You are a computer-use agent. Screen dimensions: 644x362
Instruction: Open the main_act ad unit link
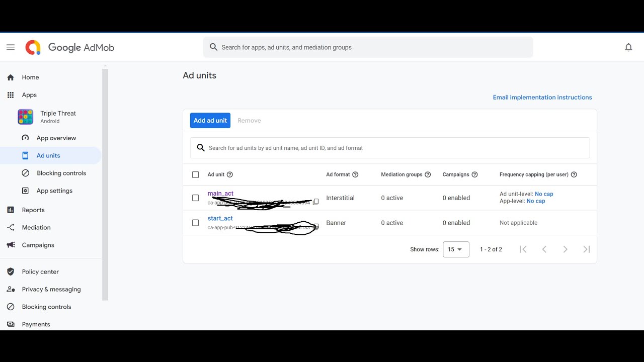(220, 194)
